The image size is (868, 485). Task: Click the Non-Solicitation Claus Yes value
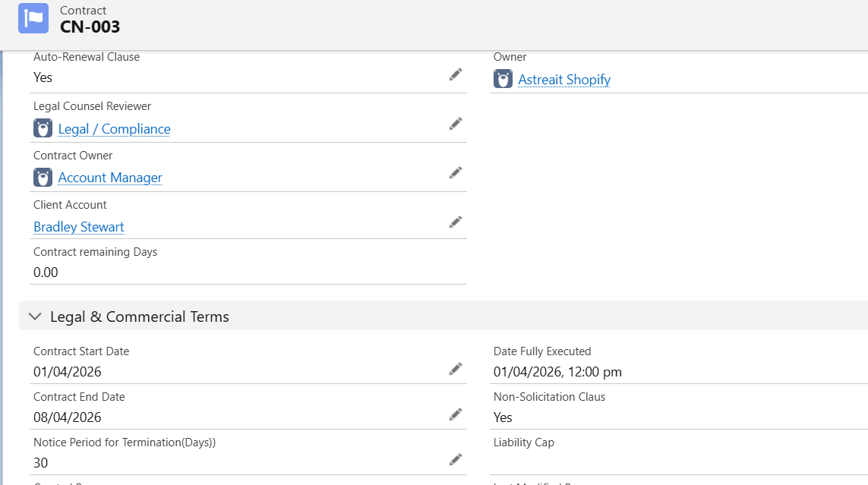503,417
